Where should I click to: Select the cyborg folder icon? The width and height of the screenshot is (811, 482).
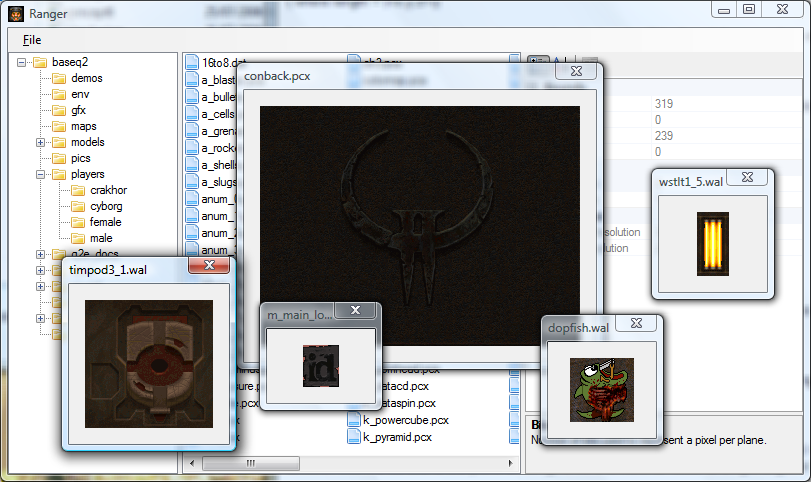coord(78,206)
